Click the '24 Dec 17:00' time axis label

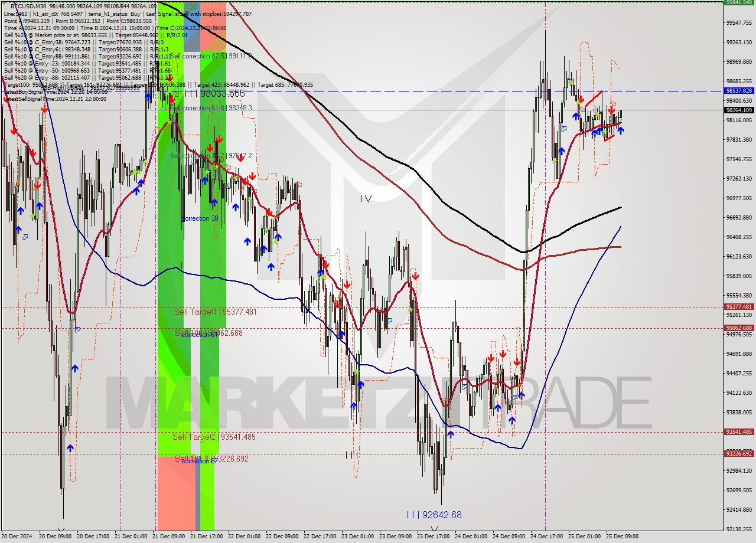(x=546, y=537)
